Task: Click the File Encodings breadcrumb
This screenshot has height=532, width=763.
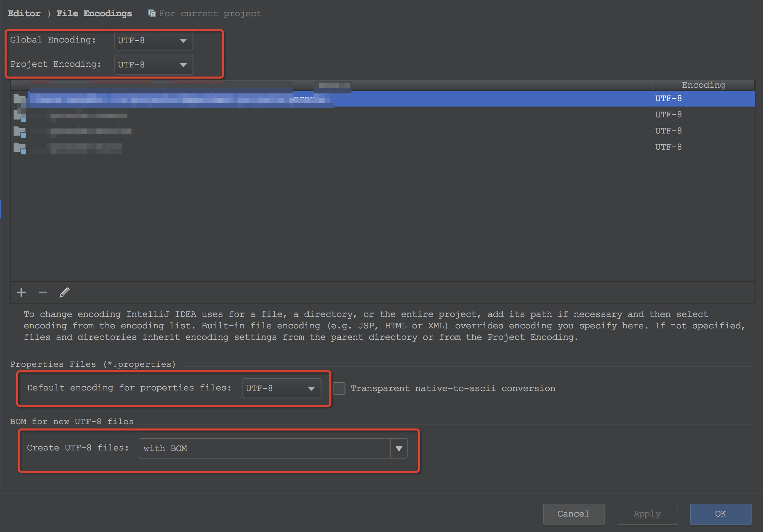Action: (x=94, y=13)
